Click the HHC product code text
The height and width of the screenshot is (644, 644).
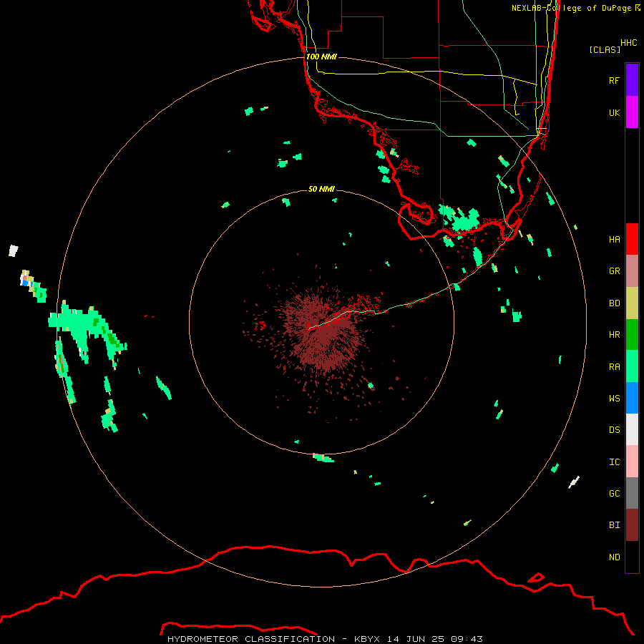point(628,43)
